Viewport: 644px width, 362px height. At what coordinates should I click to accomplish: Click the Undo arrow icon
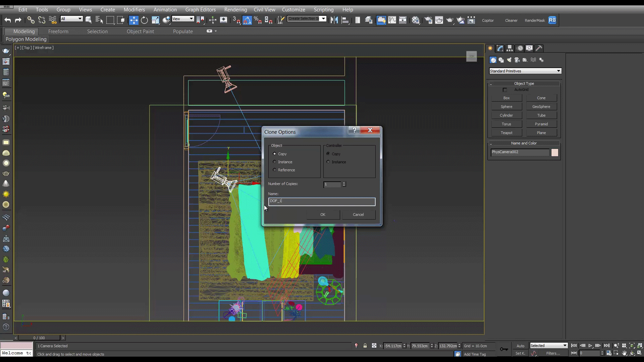(7, 20)
